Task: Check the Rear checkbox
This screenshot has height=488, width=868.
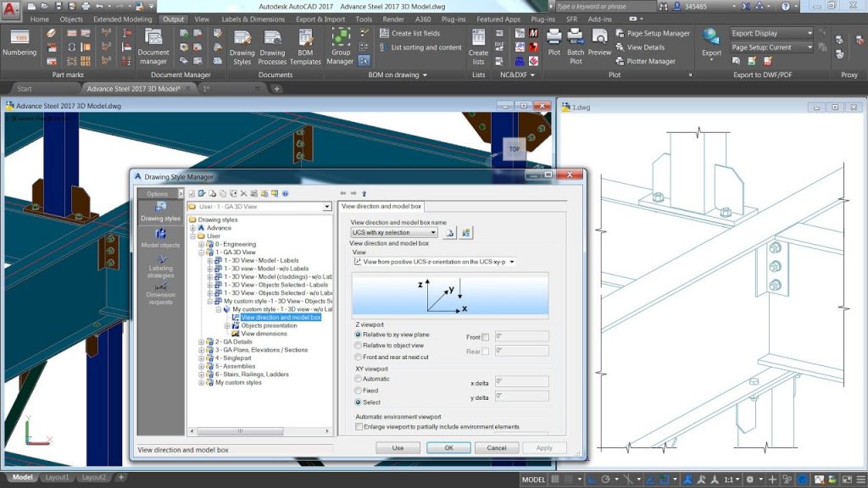Action: coord(486,352)
